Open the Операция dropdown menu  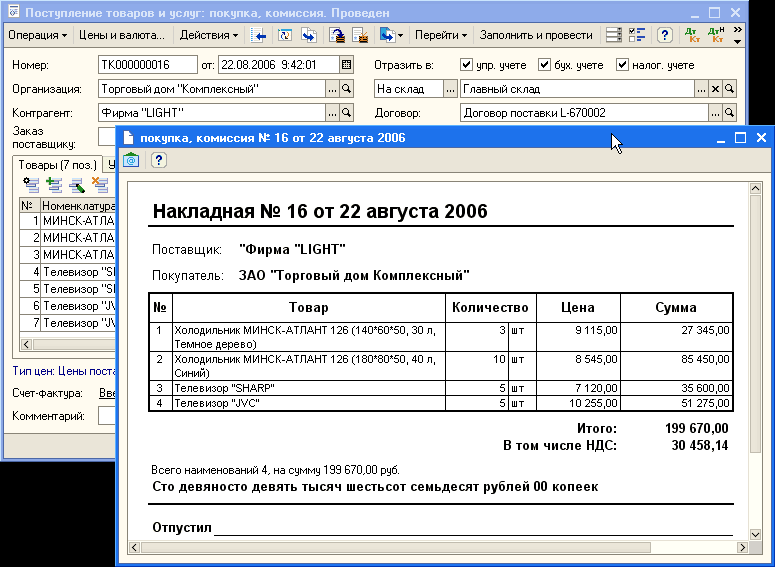pyautogui.click(x=38, y=35)
